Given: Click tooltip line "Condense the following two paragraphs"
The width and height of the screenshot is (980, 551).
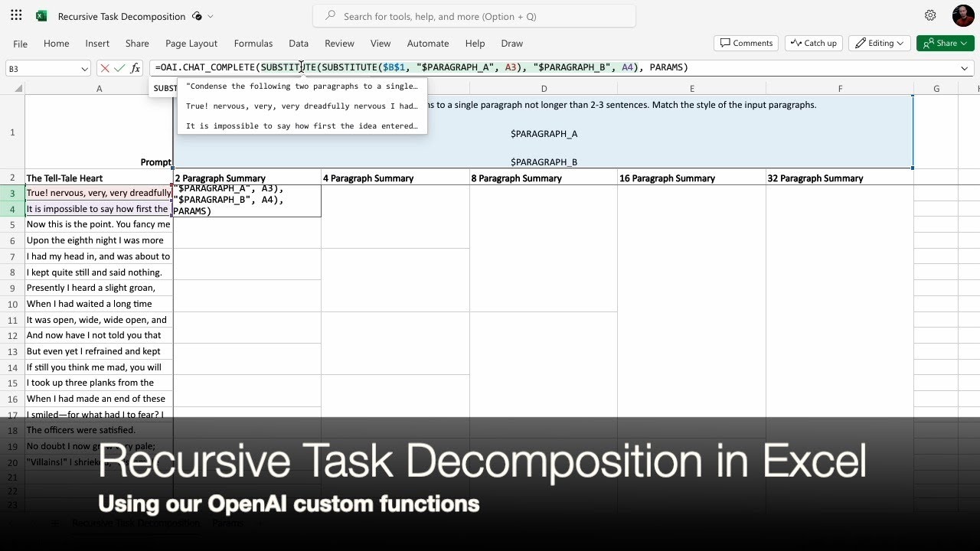Looking at the screenshot, I should tap(302, 86).
